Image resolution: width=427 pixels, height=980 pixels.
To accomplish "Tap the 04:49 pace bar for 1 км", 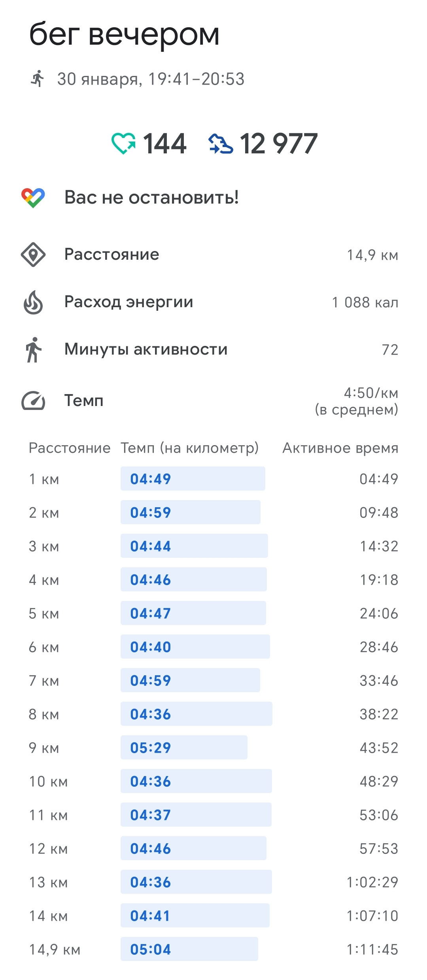I will 193,479.
